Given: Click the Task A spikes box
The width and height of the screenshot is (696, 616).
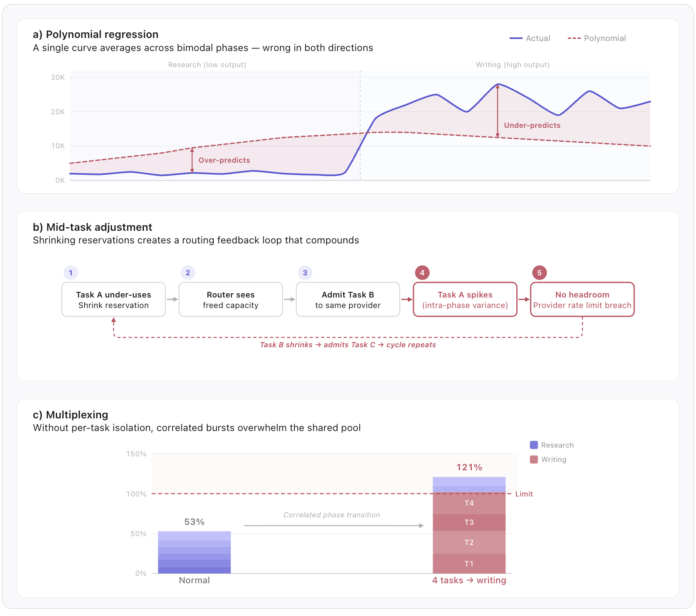Looking at the screenshot, I should (x=465, y=300).
